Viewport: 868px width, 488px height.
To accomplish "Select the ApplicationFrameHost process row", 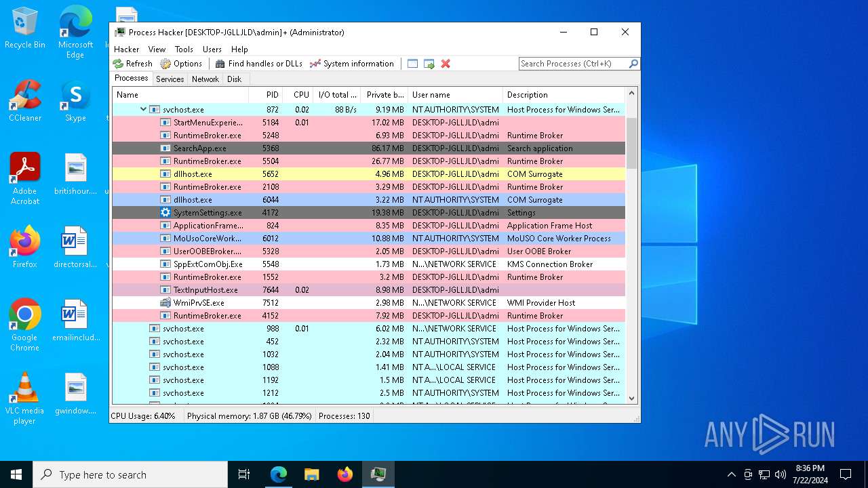I will (x=368, y=225).
